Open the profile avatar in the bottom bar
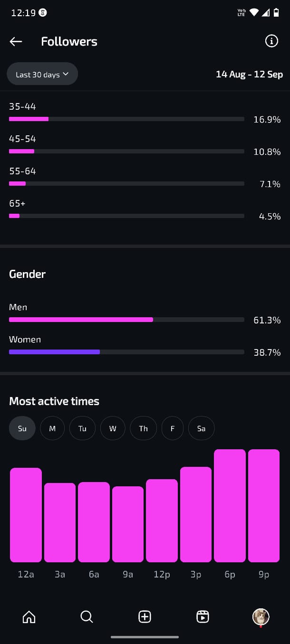The width and height of the screenshot is (290, 644). click(261, 616)
